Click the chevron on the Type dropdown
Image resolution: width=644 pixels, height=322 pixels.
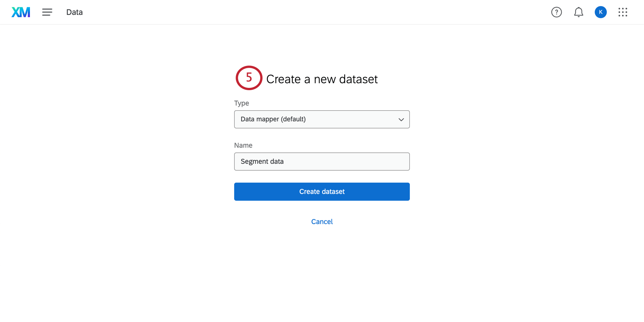(401, 119)
